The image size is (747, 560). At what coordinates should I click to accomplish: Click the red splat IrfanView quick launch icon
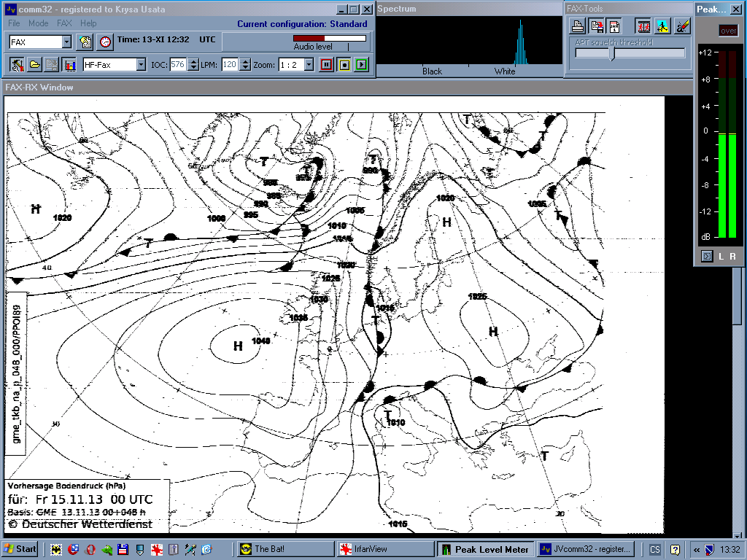pos(156,550)
